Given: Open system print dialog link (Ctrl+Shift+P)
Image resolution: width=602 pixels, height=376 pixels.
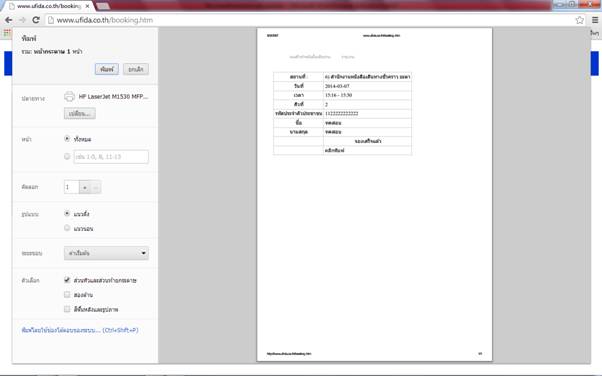Looking at the screenshot, I should point(80,330).
